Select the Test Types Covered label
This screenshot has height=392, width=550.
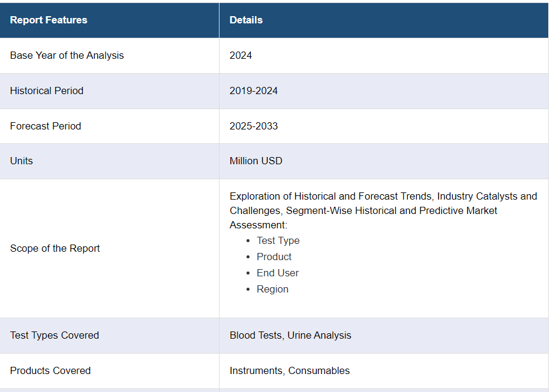[55, 335]
